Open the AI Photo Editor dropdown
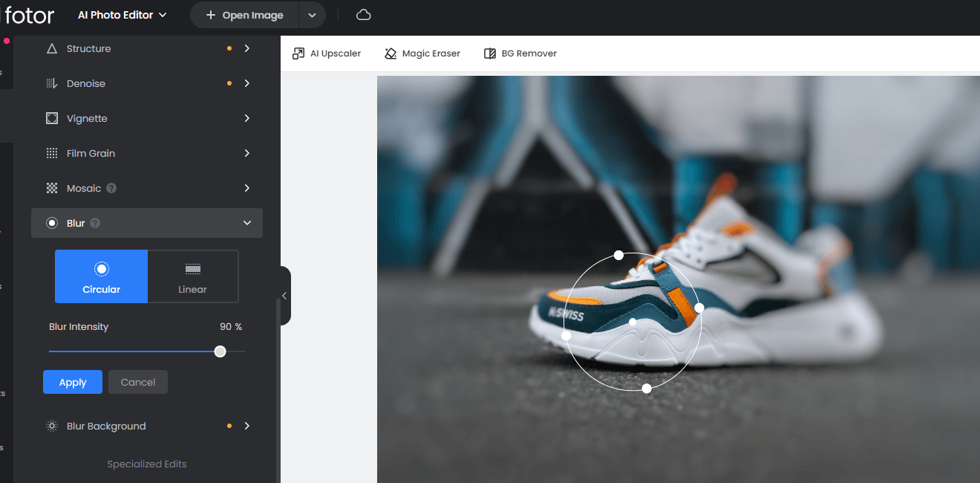Viewport: 980px width, 483px height. [x=122, y=15]
